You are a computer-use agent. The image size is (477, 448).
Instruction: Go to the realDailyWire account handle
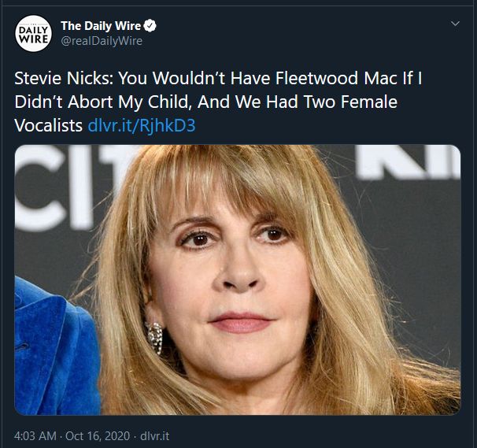click(x=102, y=41)
